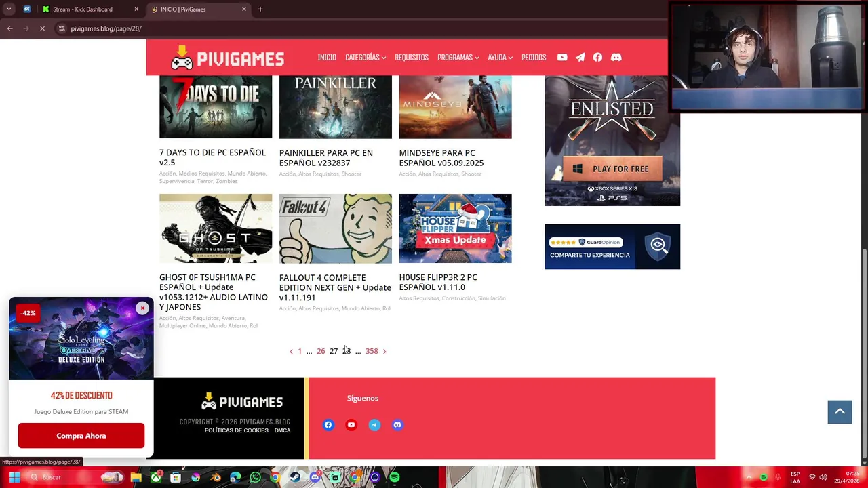Go to previous page with left pagination arrow
This screenshot has height=488, width=868.
(x=291, y=351)
